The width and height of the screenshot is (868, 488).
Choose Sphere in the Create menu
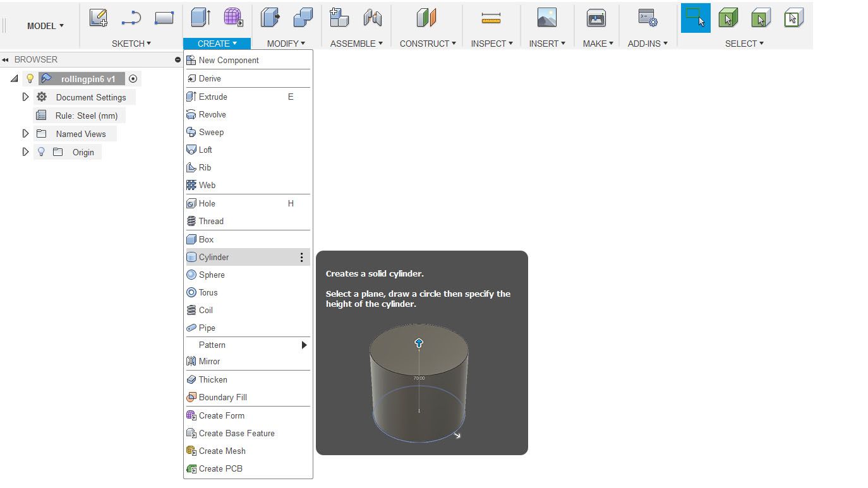click(248, 275)
